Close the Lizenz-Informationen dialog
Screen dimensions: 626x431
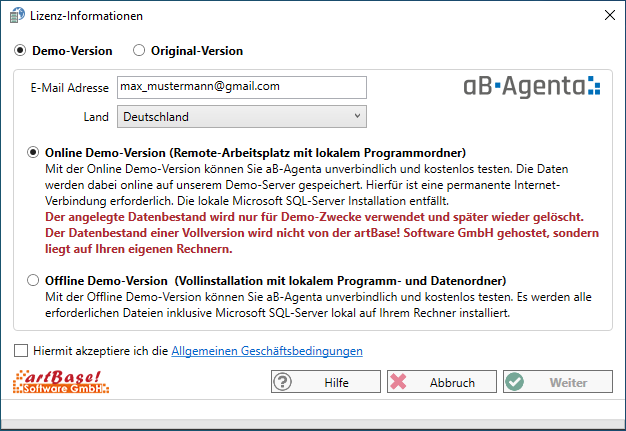click(610, 15)
